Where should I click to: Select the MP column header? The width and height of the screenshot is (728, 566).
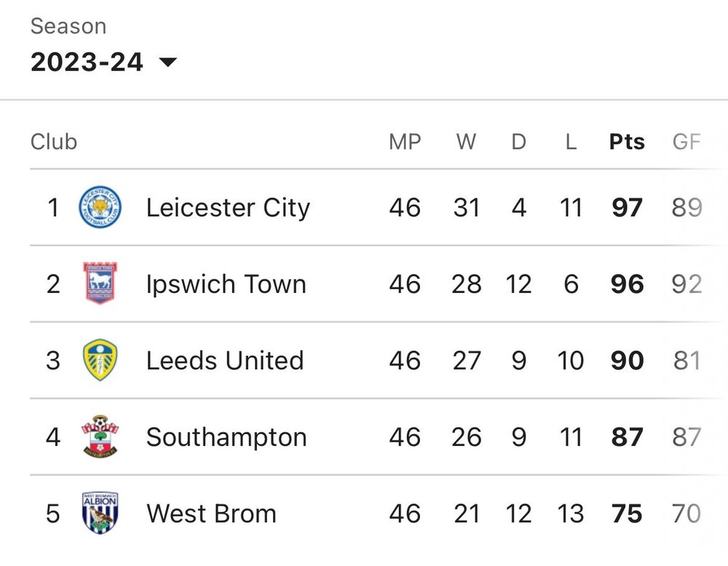405,142
